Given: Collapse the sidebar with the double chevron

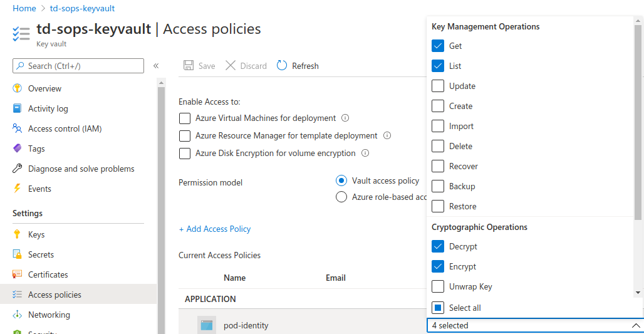Looking at the screenshot, I should (x=156, y=66).
